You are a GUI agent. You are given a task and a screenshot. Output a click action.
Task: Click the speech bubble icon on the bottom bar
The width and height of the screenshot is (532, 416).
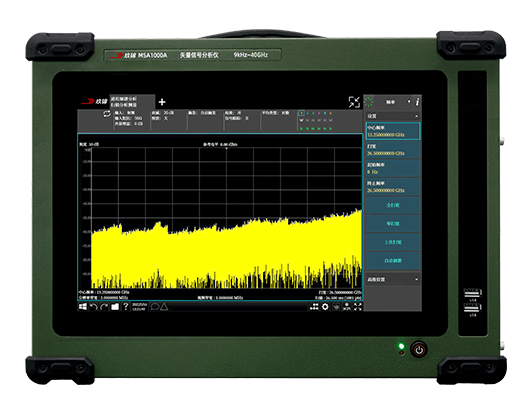pyautogui.click(x=154, y=307)
